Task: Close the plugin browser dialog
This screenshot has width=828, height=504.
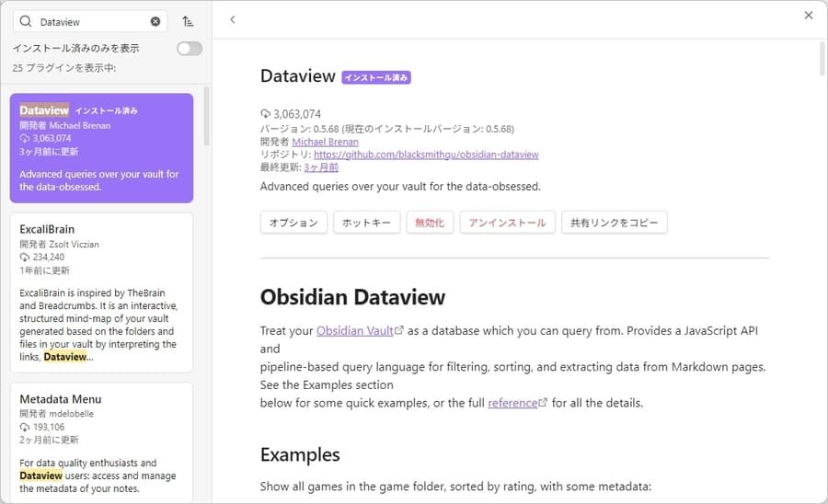Action: (x=809, y=16)
